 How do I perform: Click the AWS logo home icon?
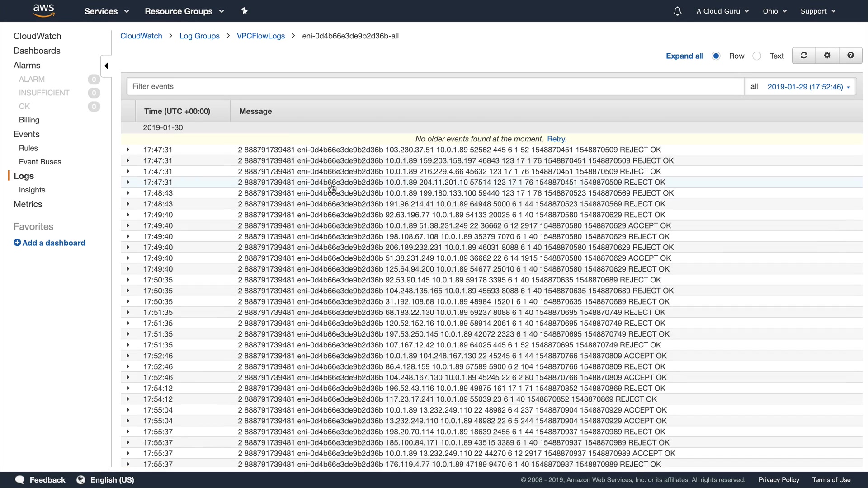point(43,11)
